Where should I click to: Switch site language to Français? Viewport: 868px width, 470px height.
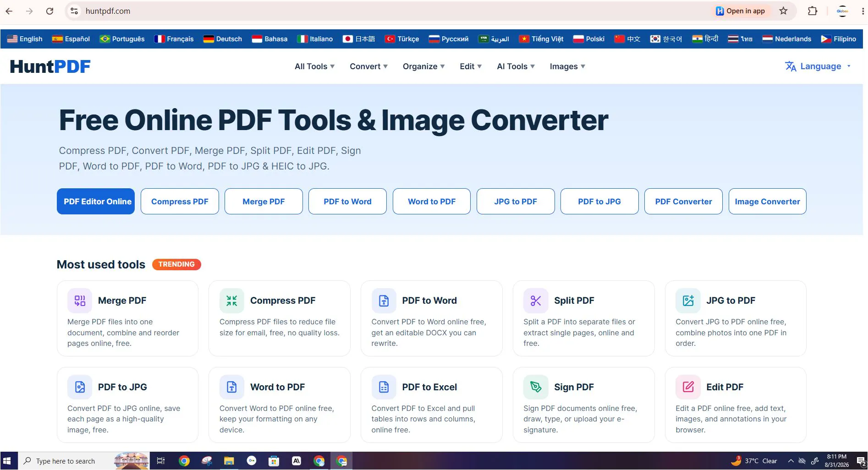pos(174,39)
